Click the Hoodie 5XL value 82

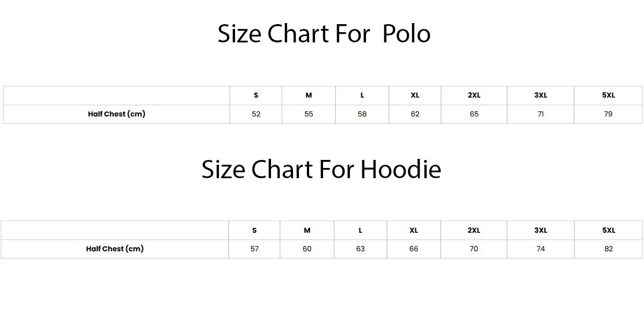[608, 249]
